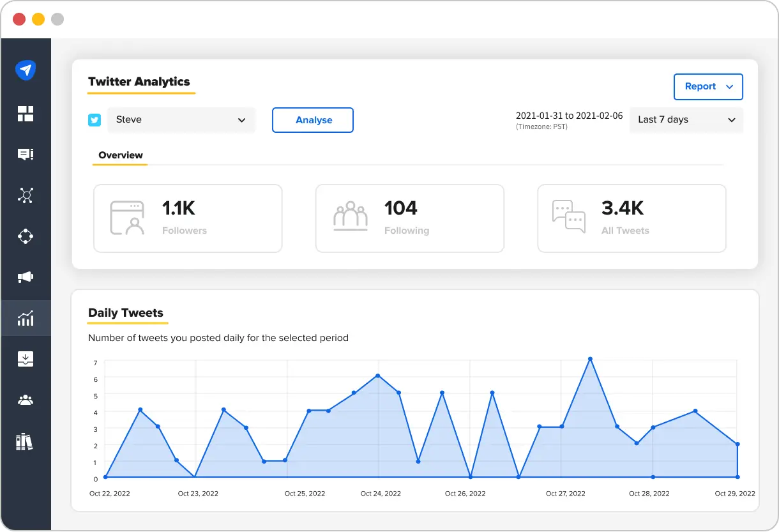Open the library books sidebar icon
This screenshot has height=532, width=779.
24,441
